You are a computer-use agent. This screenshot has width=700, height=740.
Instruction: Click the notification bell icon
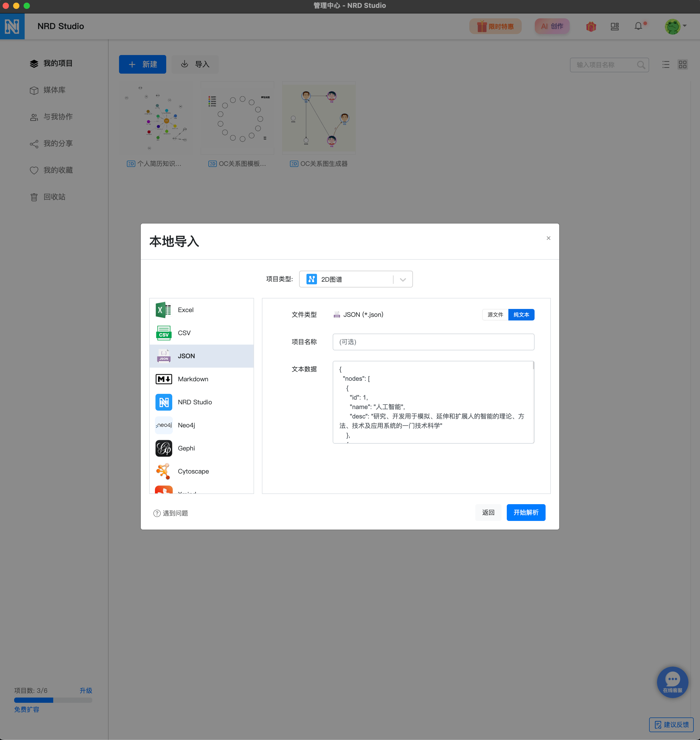(638, 26)
